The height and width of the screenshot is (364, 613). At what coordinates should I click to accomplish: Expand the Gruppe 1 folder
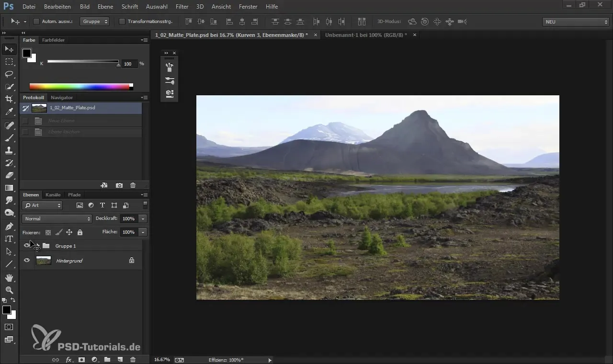[x=37, y=246]
